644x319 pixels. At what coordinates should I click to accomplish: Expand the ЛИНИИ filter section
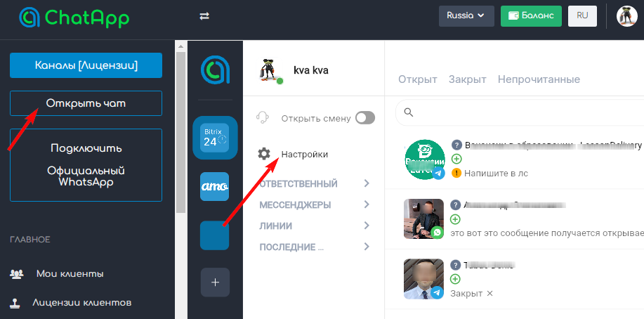315,226
